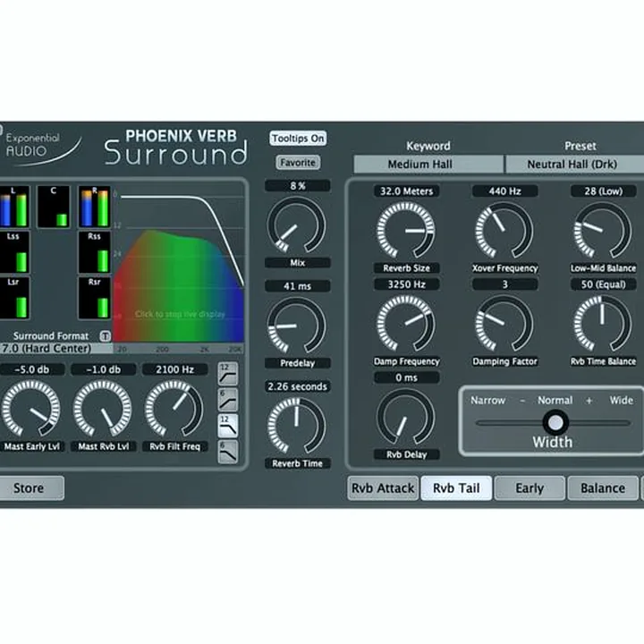This screenshot has height=644, width=644.
Task: Click the 2.26 seconds Reverb Time value
Action: [x=298, y=386]
